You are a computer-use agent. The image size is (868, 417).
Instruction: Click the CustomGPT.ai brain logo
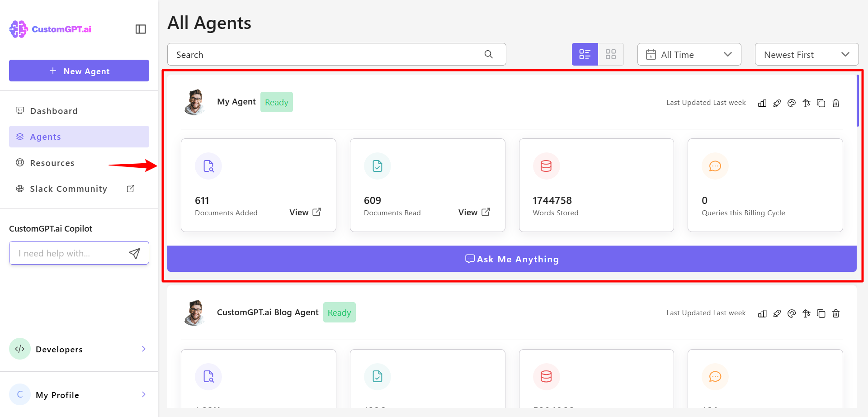pyautogui.click(x=19, y=29)
